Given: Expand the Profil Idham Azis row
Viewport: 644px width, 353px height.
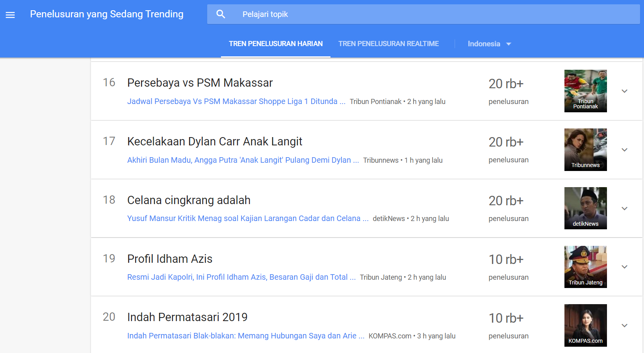Looking at the screenshot, I should click(624, 267).
